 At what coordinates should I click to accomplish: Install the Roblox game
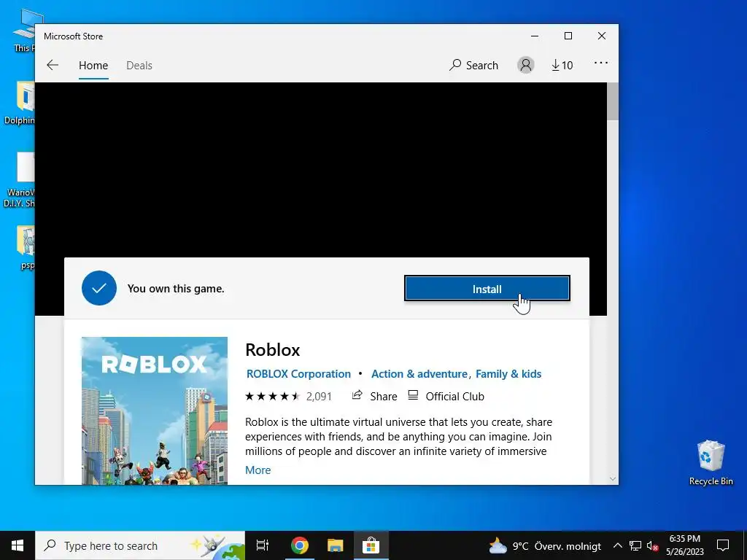[x=487, y=289]
